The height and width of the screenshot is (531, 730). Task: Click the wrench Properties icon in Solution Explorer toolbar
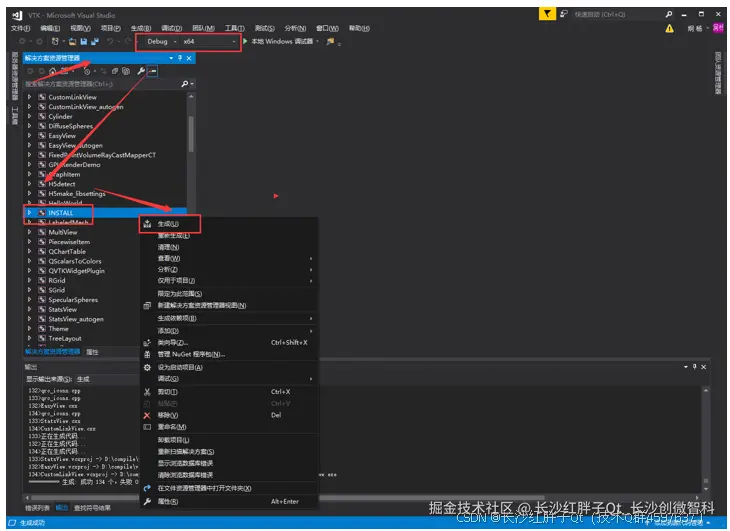pos(141,71)
